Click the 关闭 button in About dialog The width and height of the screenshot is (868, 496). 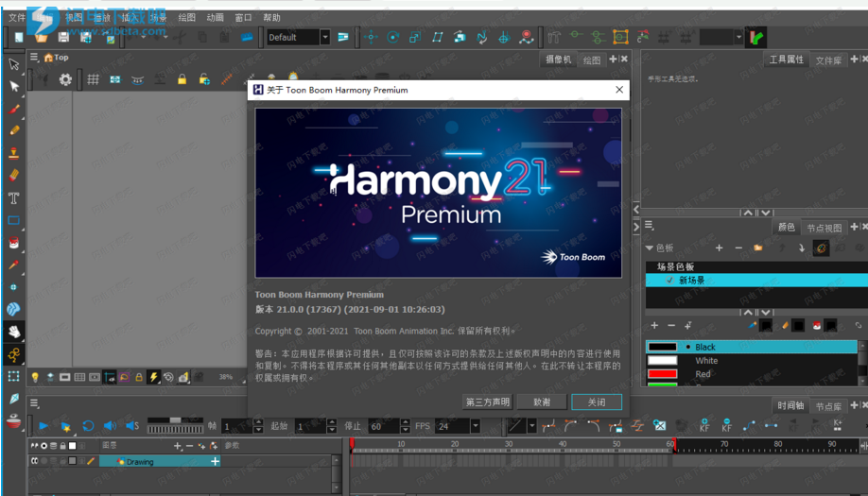coord(597,402)
